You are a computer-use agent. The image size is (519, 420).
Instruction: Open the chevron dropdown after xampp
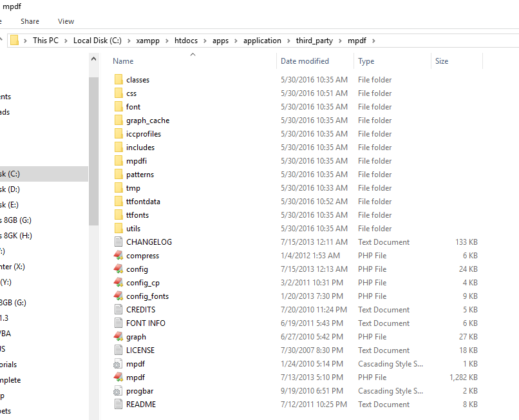[167, 41]
